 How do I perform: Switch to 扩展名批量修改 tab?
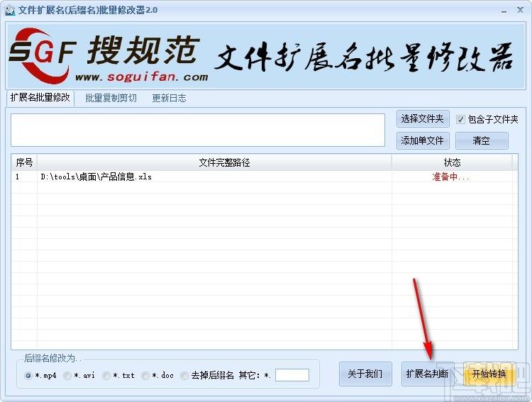[x=40, y=98]
